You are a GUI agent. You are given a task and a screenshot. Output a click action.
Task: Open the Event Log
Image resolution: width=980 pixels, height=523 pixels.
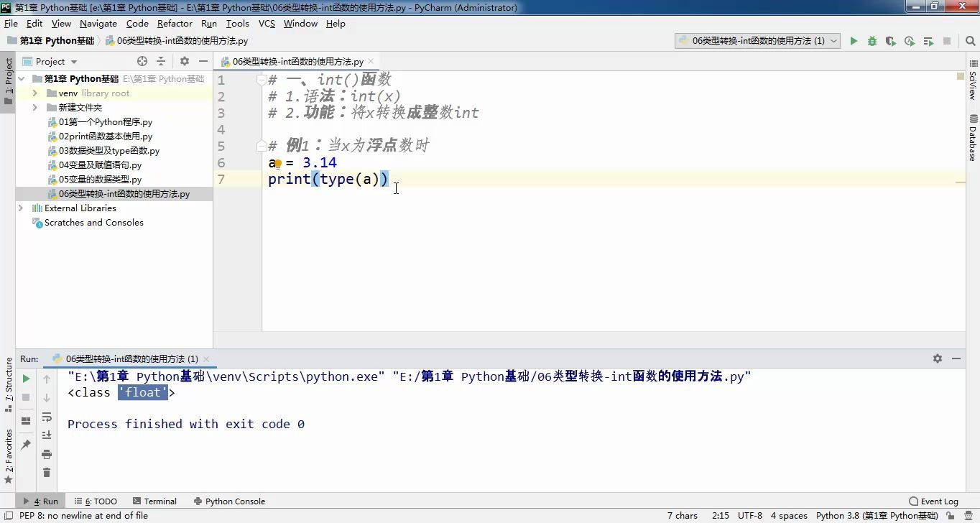933,501
